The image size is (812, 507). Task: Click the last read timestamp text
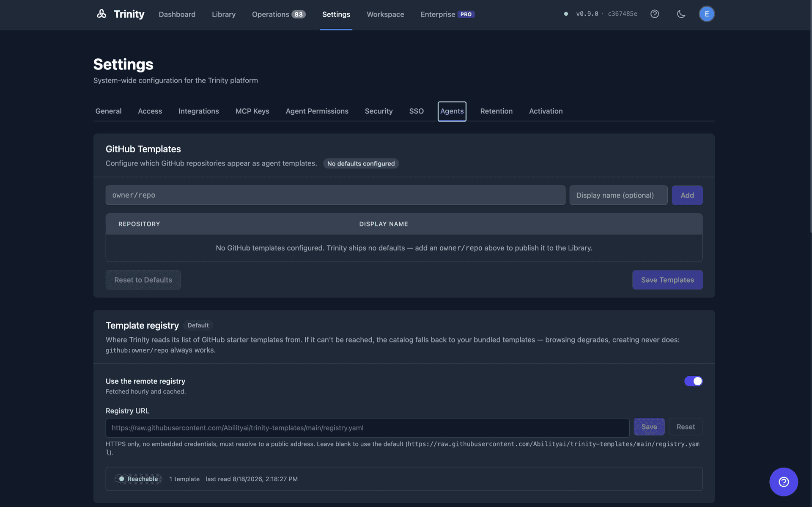point(252,479)
